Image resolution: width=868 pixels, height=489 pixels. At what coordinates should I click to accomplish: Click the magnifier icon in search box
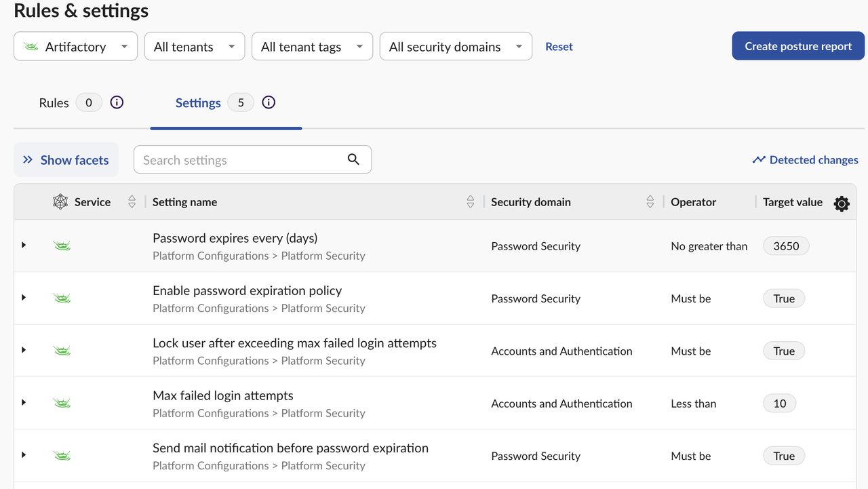pos(353,159)
